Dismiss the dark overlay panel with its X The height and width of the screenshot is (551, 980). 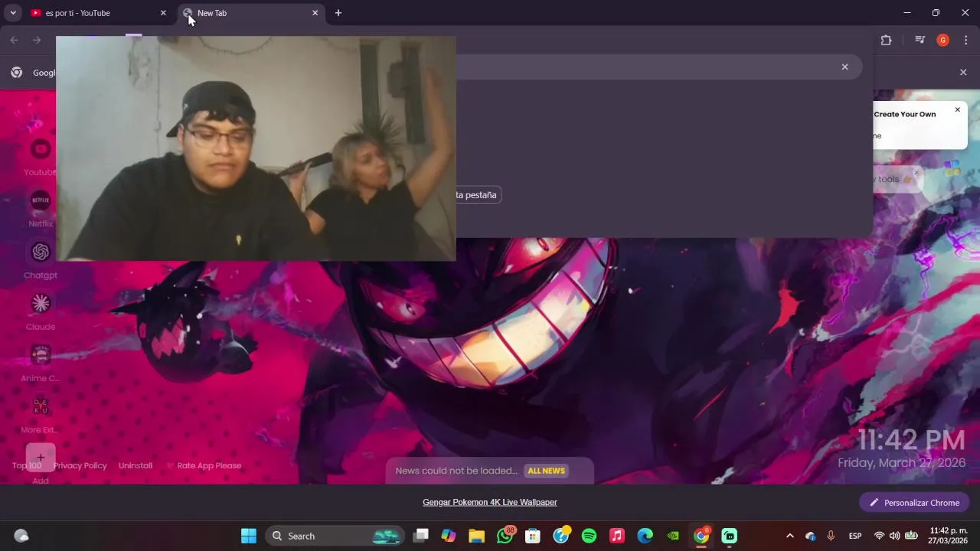[x=845, y=67]
